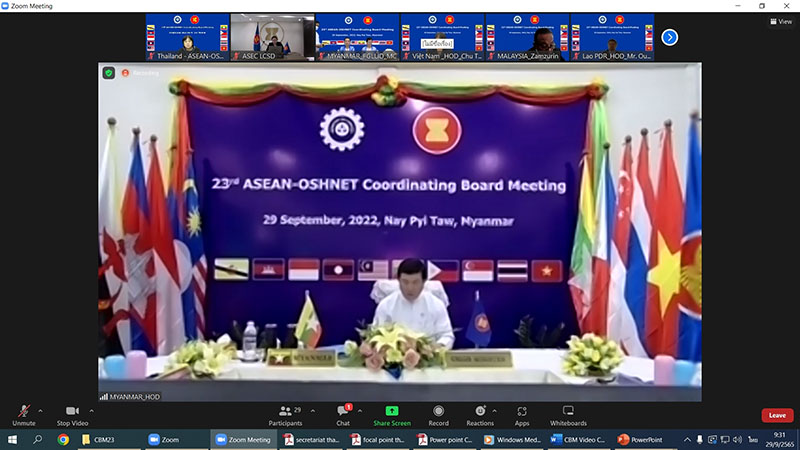Open the Reactions menu
The image size is (800, 450).
point(480,415)
